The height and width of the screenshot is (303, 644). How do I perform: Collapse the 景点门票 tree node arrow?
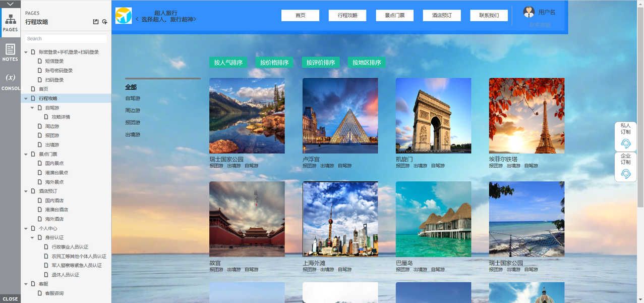26,154
